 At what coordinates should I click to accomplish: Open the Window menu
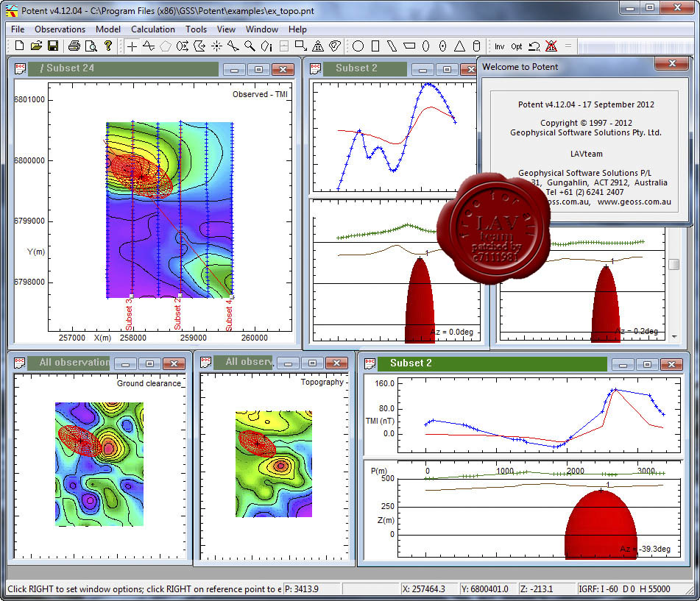point(261,29)
